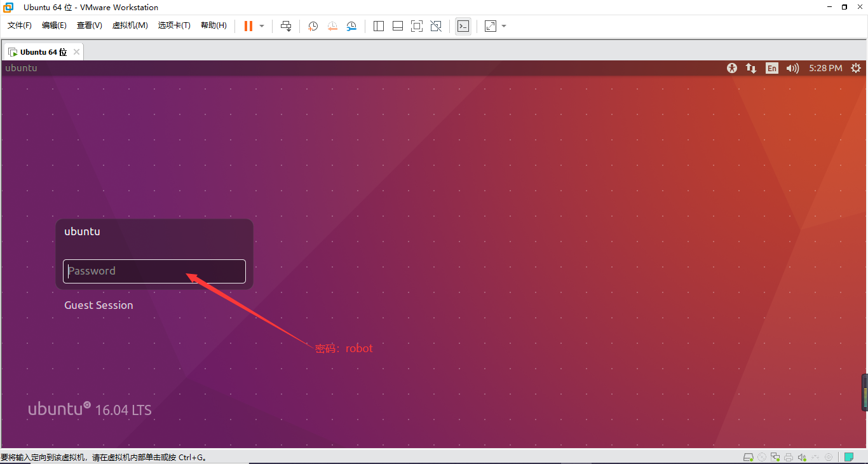Switch to Unity mode icon
Viewport: 868px width, 464px height.
click(x=436, y=26)
